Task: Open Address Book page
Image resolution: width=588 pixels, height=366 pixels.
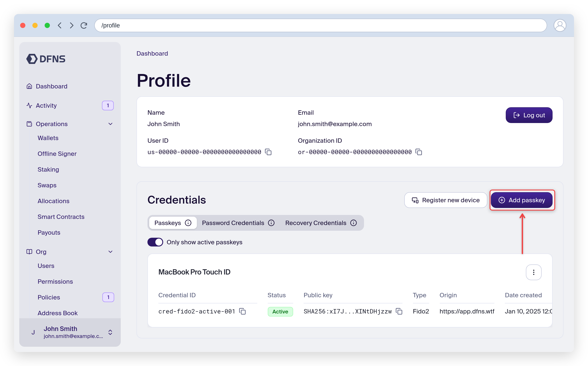Action: click(x=58, y=313)
